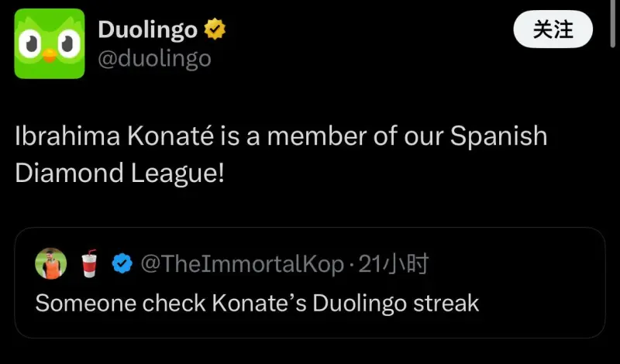Viewport: 620px width, 364px height.
Task: Click the @duolingo handle
Action: click(154, 58)
